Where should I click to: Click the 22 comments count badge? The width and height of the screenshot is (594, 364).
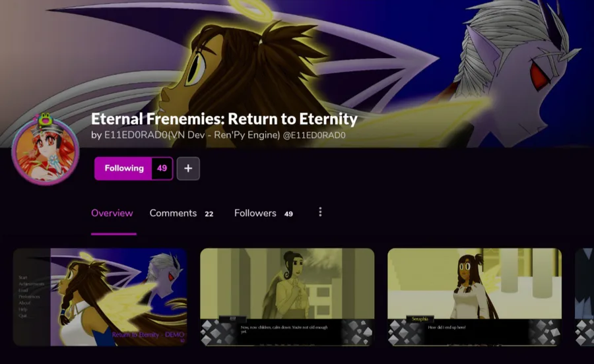(209, 214)
